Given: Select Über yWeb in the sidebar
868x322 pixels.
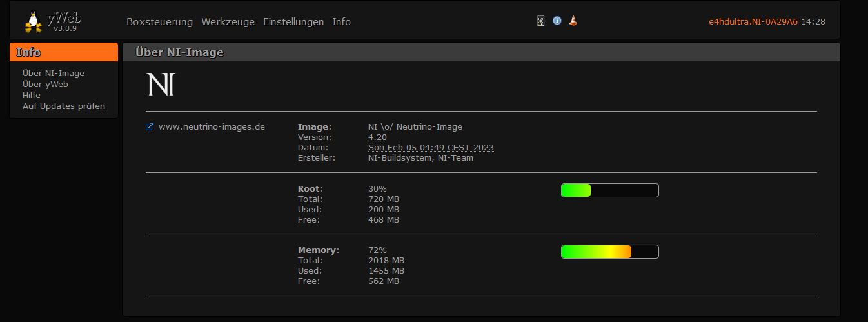Looking at the screenshot, I should tap(45, 85).
